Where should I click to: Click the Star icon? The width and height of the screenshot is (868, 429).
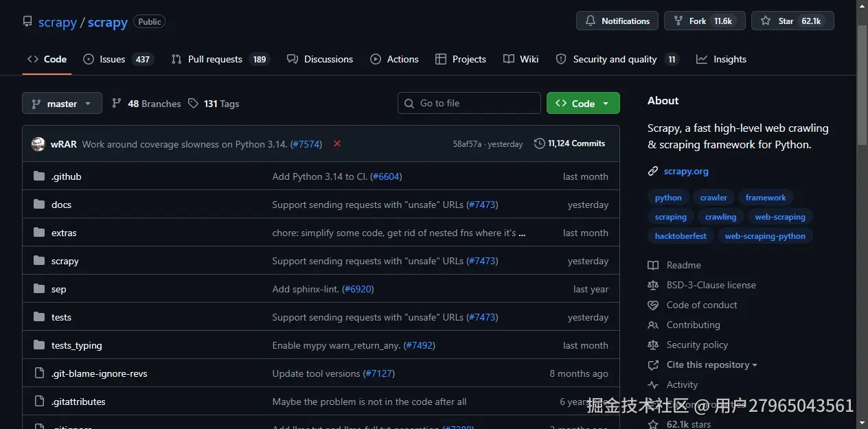[766, 21]
